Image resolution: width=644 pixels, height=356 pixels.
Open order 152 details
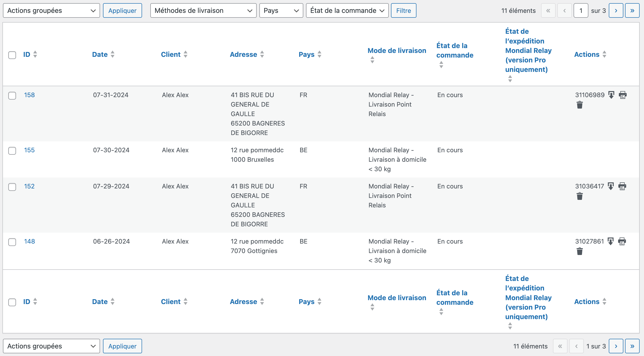[29, 186]
